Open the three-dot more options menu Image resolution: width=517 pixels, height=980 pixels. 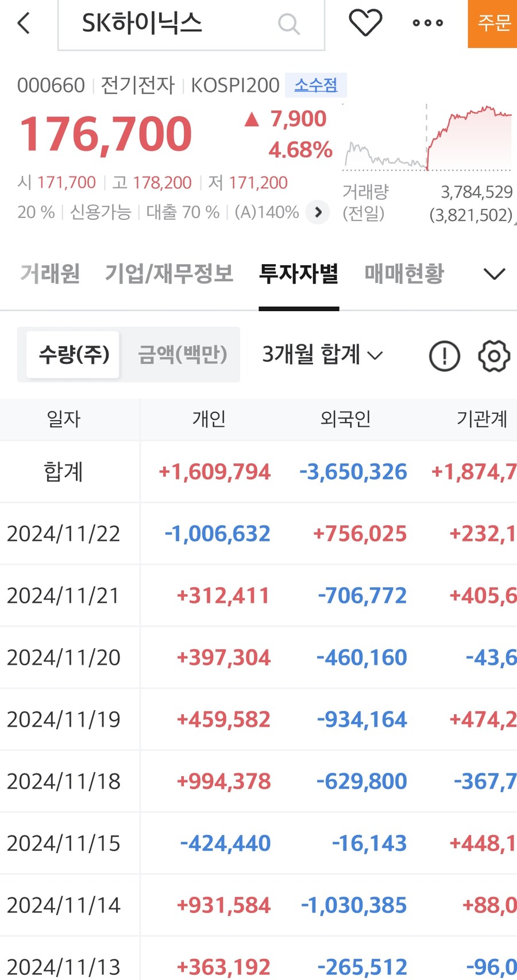(428, 23)
